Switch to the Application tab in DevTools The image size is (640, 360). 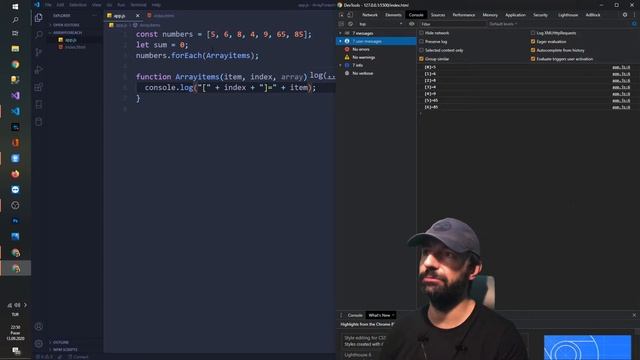[x=516, y=15]
